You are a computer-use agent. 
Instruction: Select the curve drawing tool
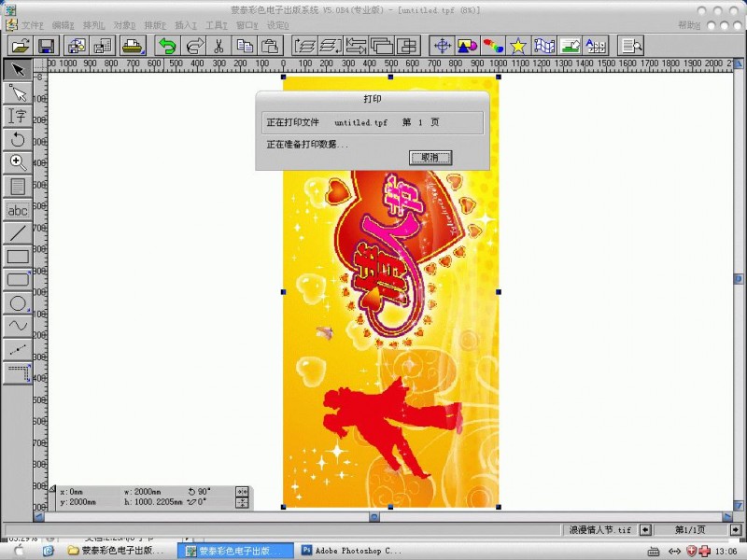point(17,326)
